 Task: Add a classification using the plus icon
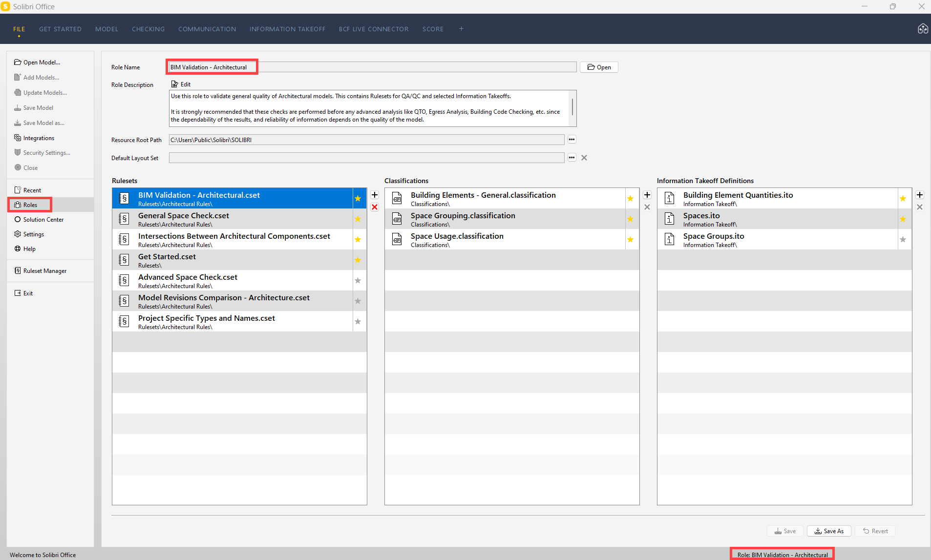[x=647, y=195]
